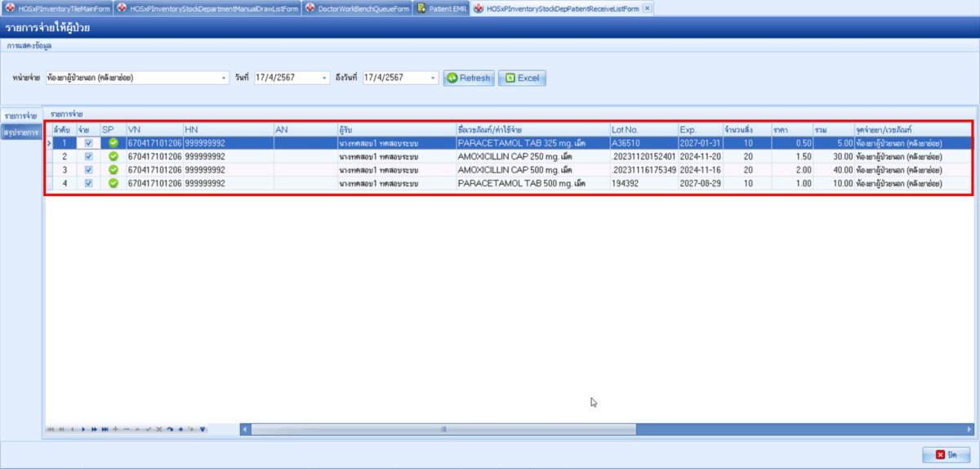Viewport: 980px width, 469px height.
Task: Uncheck the จ่าย checkbox in row 1
Action: coord(88,143)
